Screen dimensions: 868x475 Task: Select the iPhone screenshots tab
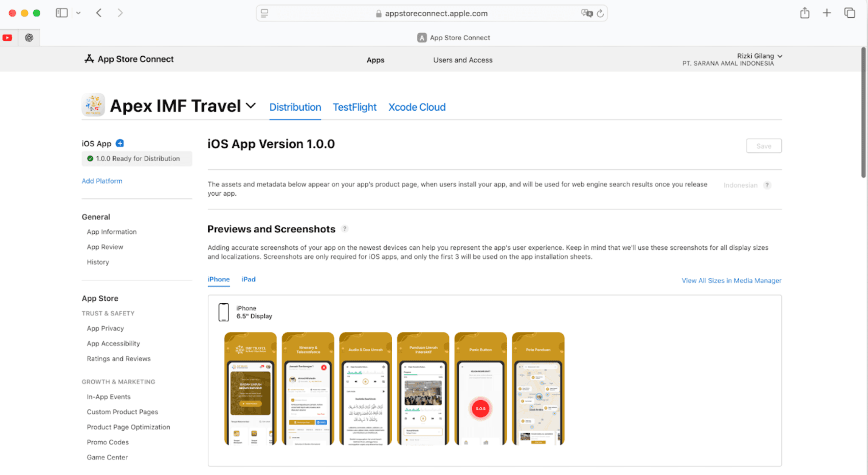[219, 279]
